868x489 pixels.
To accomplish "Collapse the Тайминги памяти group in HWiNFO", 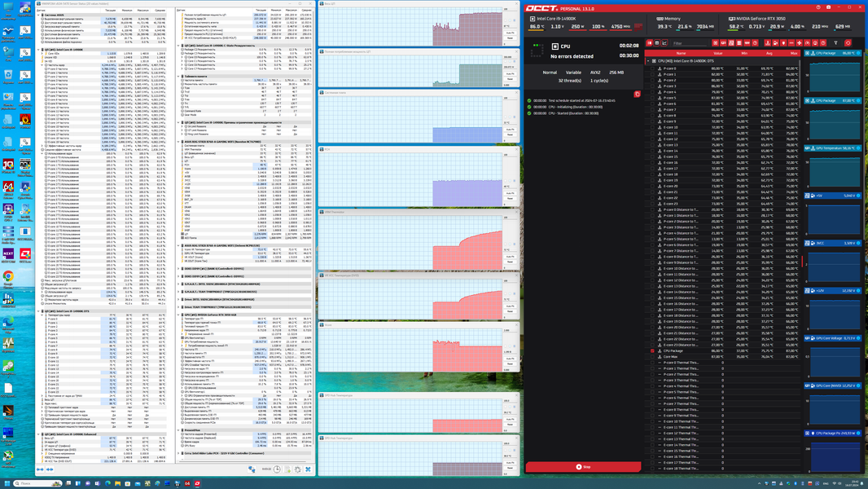I will click(x=178, y=77).
